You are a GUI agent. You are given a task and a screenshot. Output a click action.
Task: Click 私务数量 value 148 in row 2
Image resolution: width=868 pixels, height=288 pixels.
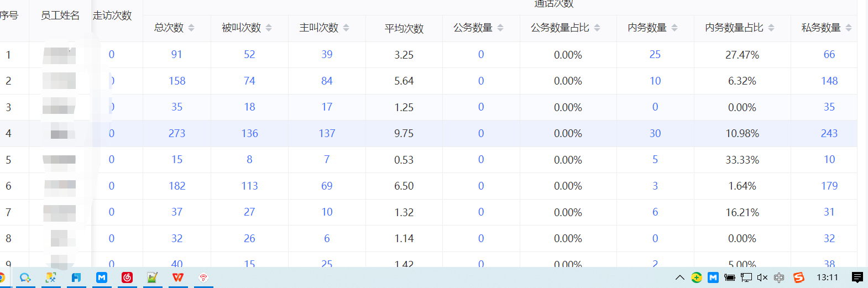coord(829,81)
